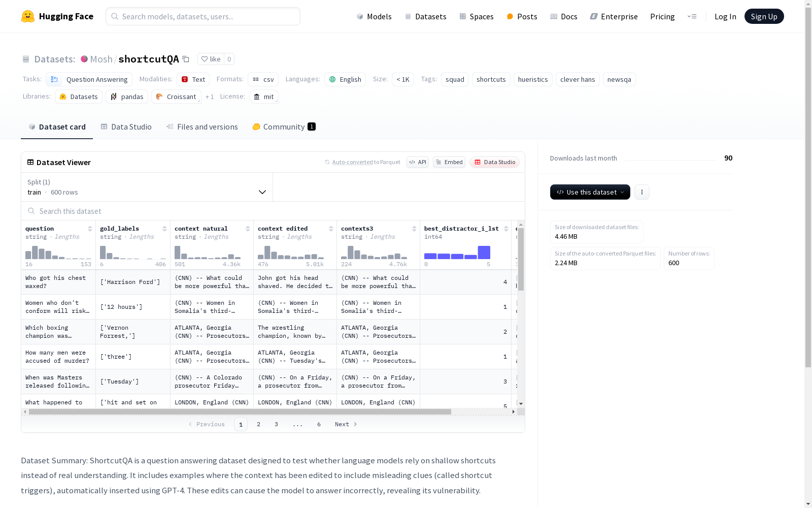Select the newsqa tag
Screen dimensions: 812x508
point(619,79)
